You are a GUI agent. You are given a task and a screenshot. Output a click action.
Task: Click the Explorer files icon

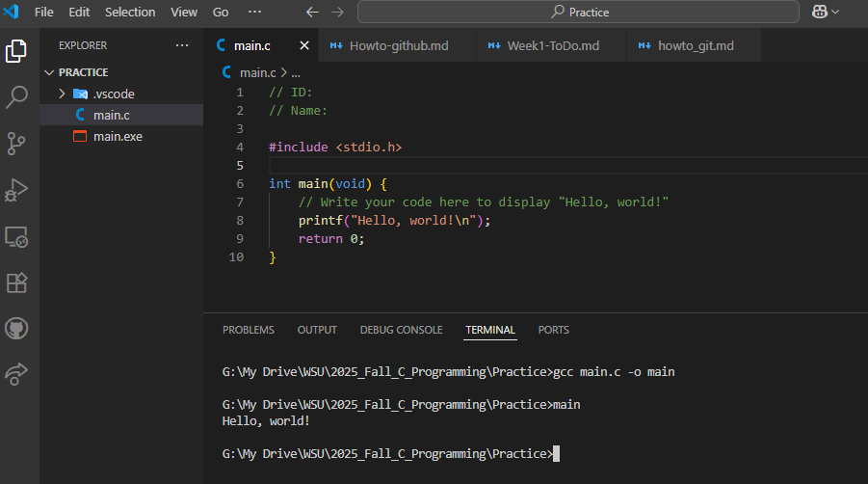point(16,51)
